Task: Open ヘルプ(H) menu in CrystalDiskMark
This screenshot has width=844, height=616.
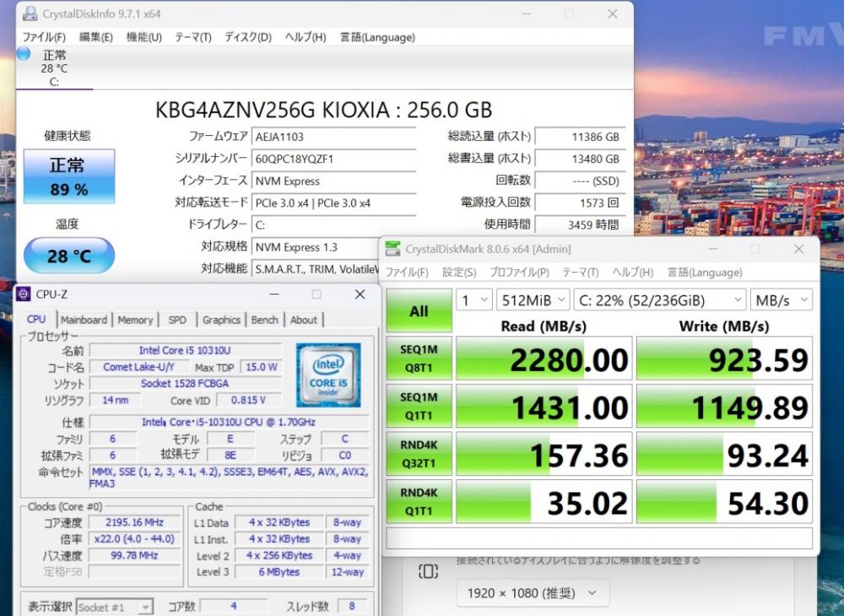Action: (x=632, y=273)
